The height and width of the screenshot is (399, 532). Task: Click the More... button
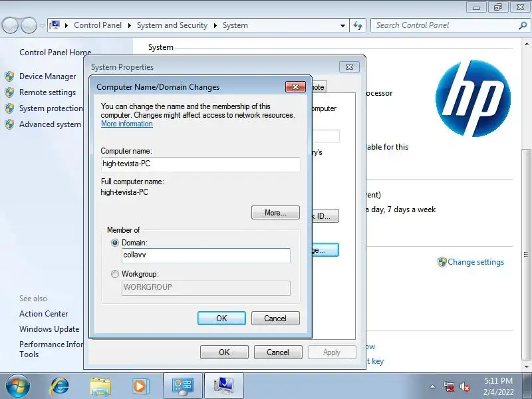point(275,213)
